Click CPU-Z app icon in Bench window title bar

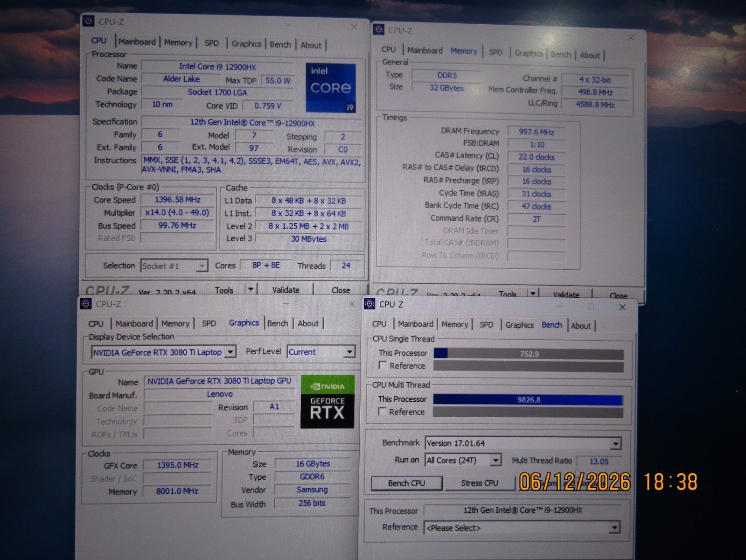pyautogui.click(x=370, y=304)
